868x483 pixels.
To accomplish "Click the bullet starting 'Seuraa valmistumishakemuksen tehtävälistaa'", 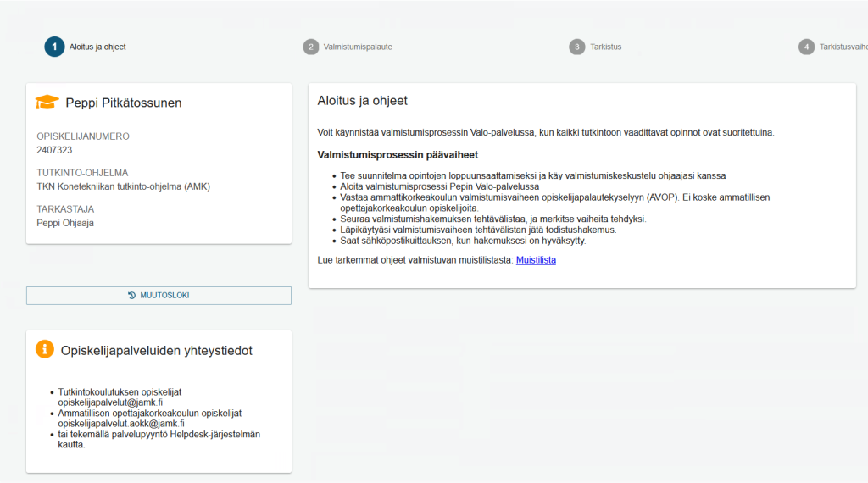I will 492,219.
